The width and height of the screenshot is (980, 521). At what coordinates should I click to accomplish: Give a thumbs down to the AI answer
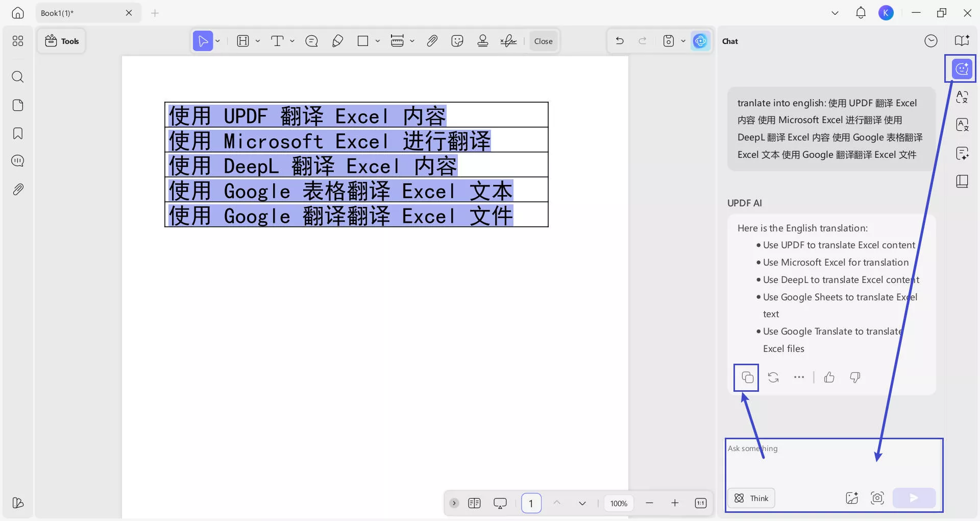(854, 377)
